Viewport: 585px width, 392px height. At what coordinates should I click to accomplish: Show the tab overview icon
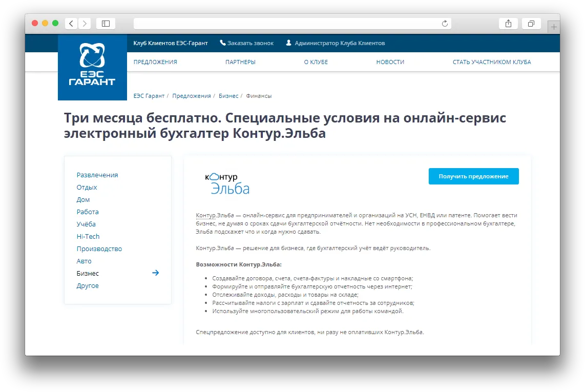click(531, 24)
